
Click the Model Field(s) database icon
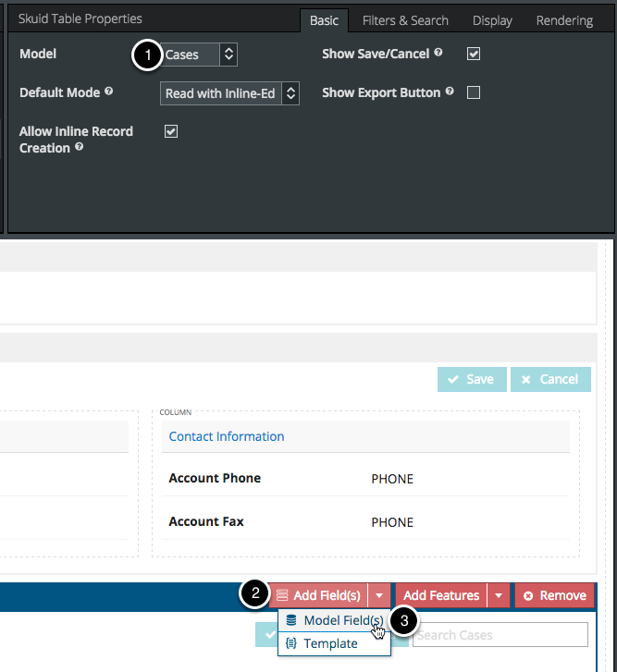point(291,621)
